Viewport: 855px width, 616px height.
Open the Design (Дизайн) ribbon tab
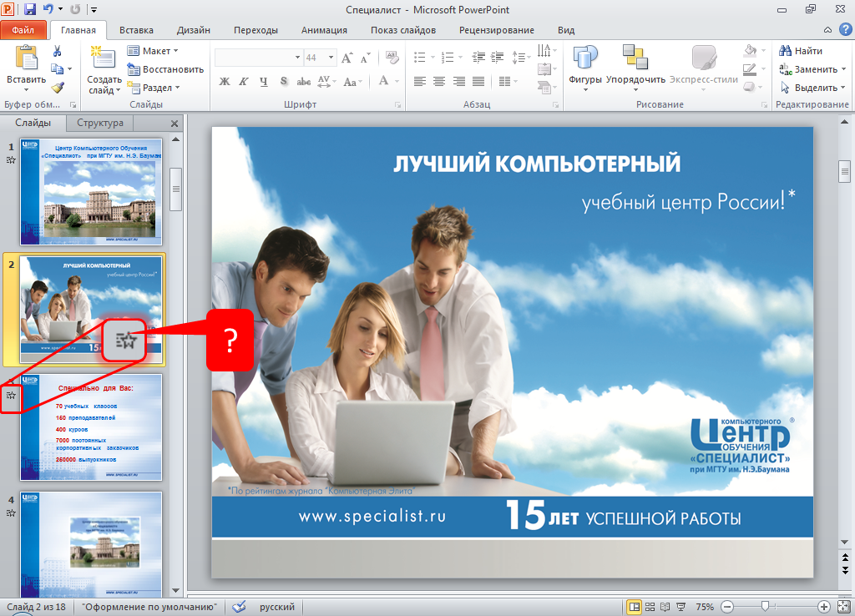(x=193, y=30)
